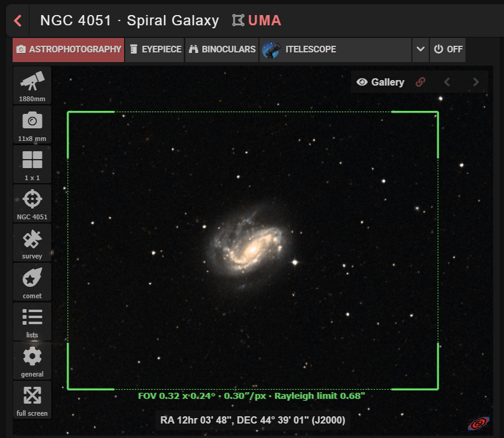Viewport: 504px width, 438px height.
Task: Switch to the Astrophotography tab
Action: pyautogui.click(x=69, y=49)
